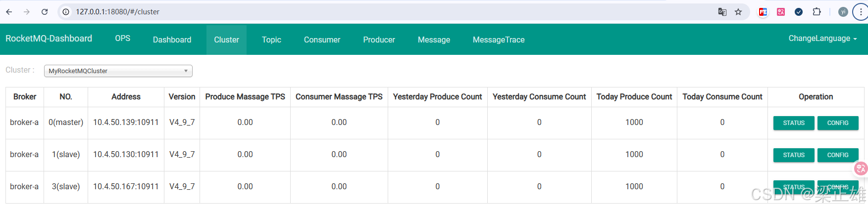
Task: Open the browser profile avatar
Action: pyautogui.click(x=843, y=12)
